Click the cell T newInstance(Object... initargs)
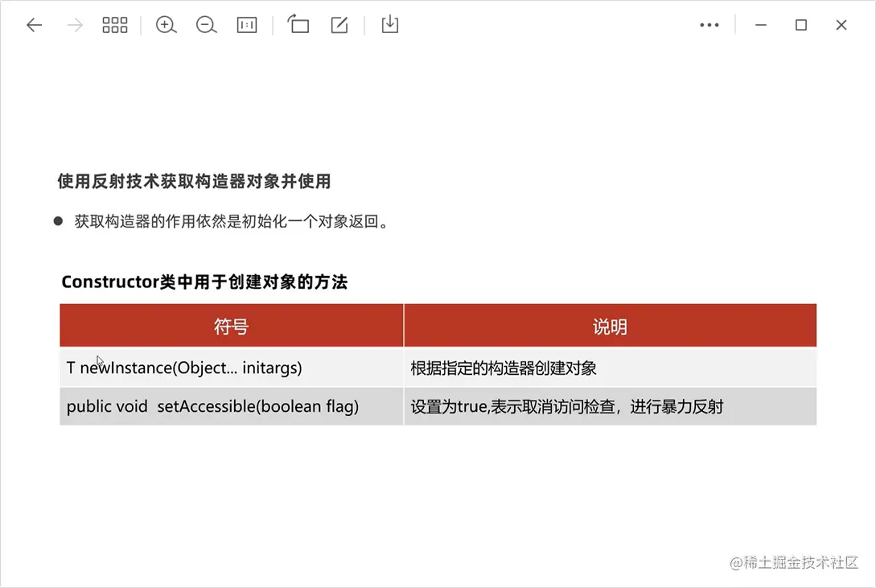Image resolution: width=876 pixels, height=588 pixels. click(232, 368)
